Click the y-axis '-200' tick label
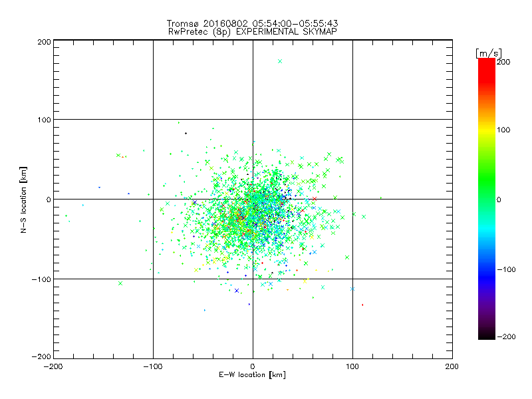Image resolution: width=532 pixels, height=399 pixels. (41, 356)
